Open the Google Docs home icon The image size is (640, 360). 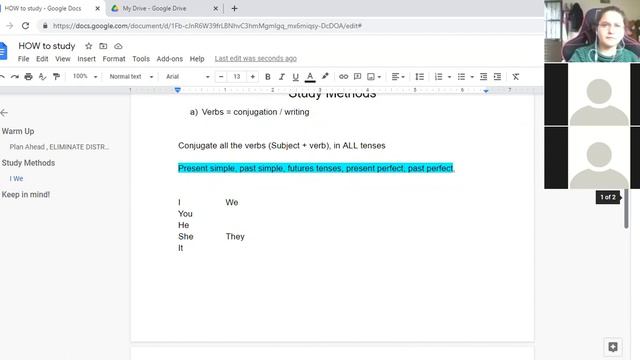point(3,51)
